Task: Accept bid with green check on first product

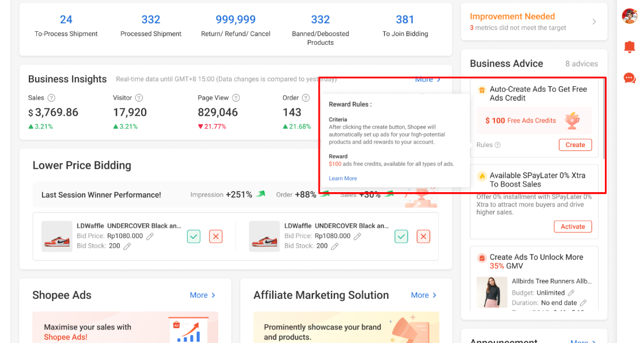Action: point(193,236)
